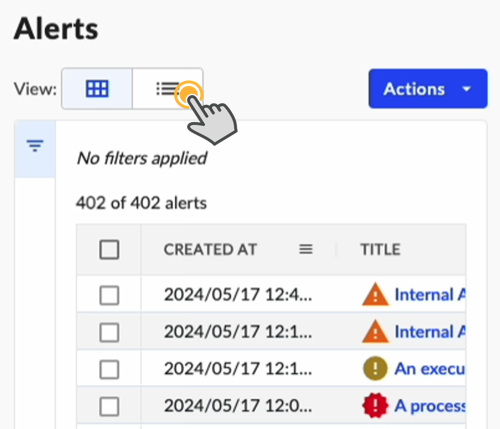Open the 'A process' alert link
The image size is (500, 429).
(x=430, y=406)
